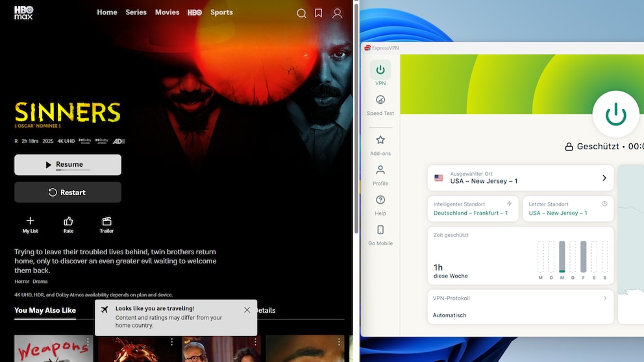Open options menu on fourth recommended thumbnail

339,341
